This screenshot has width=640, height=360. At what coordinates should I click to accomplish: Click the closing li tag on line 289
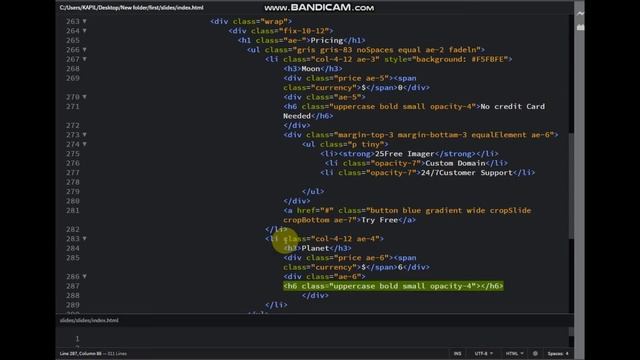276,305
